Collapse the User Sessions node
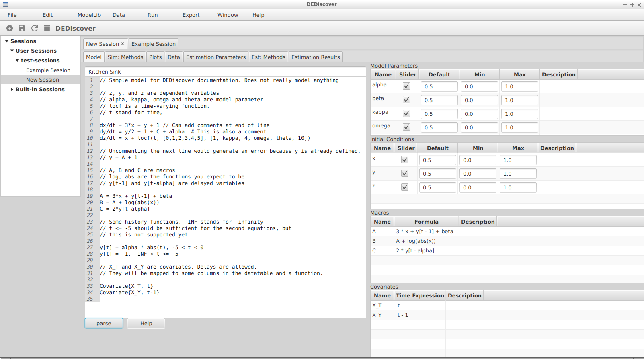The image size is (644, 359). point(12,51)
